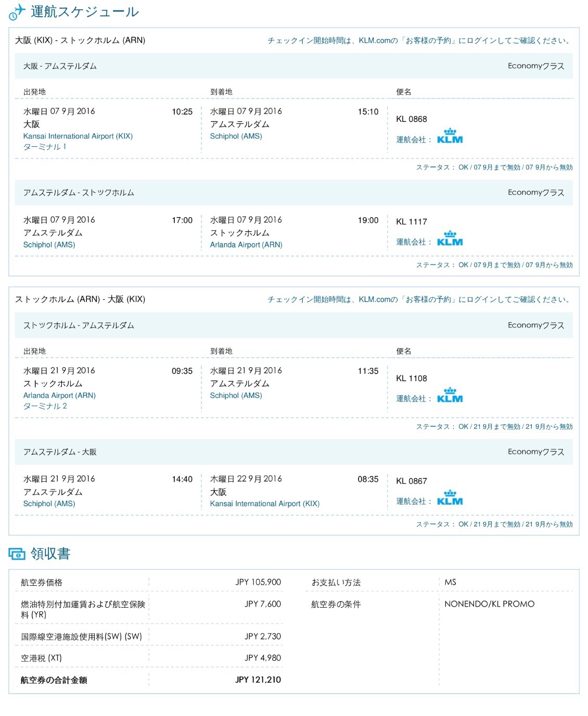This screenshot has height=716, width=588.
Task: Click the receipt money icon beside 領収書
Action: (17, 554)
